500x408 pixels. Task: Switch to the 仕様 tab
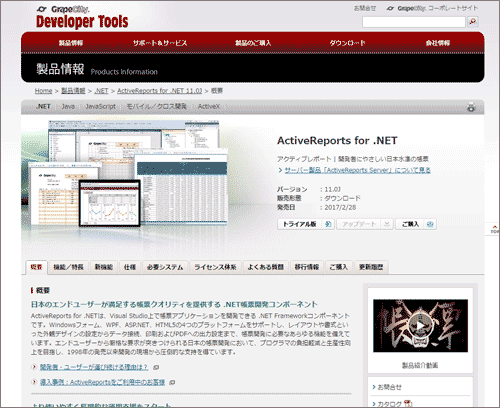[x=130, y=267]
